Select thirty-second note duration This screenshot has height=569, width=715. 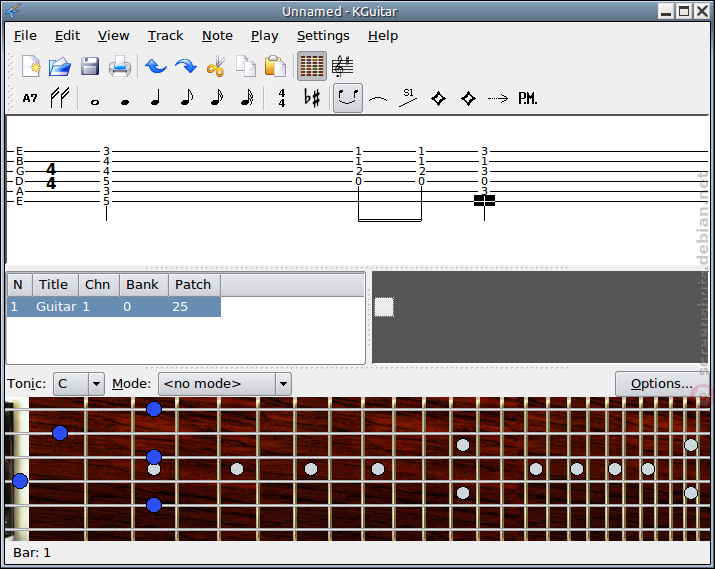point(247,98)
